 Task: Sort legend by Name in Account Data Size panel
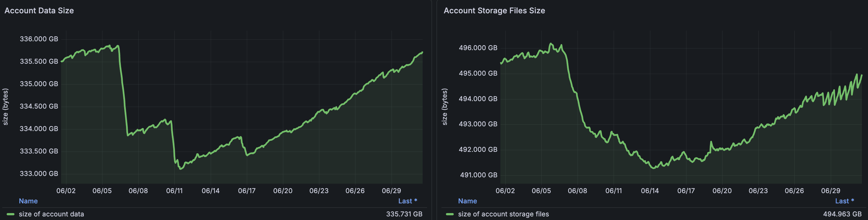point(28,201)
